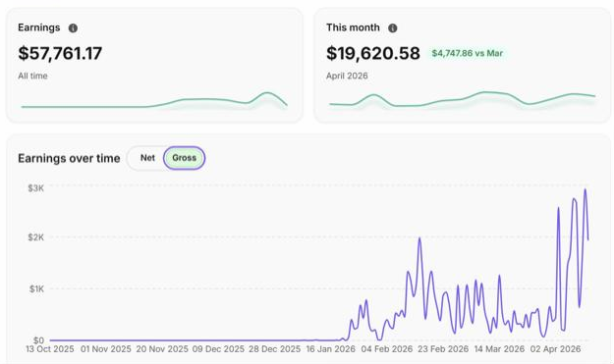Click the info icon beside Earnings
614x364 pixels.
pyautogui.click(x=73, y=28)
